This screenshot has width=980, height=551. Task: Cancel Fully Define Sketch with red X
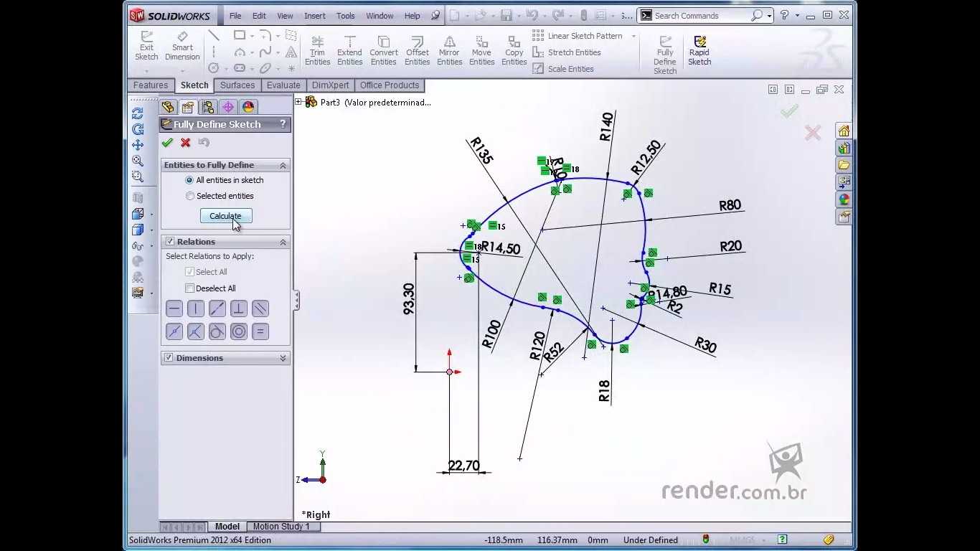pyautogui.click(x=186, y=143)
